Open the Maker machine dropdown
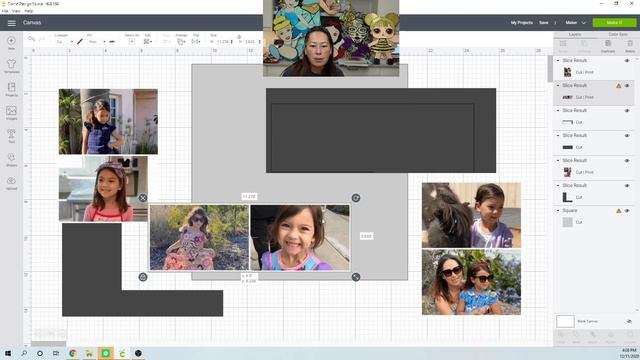The height and width of the screenshot is (360, 640). (x=575, y=23)
